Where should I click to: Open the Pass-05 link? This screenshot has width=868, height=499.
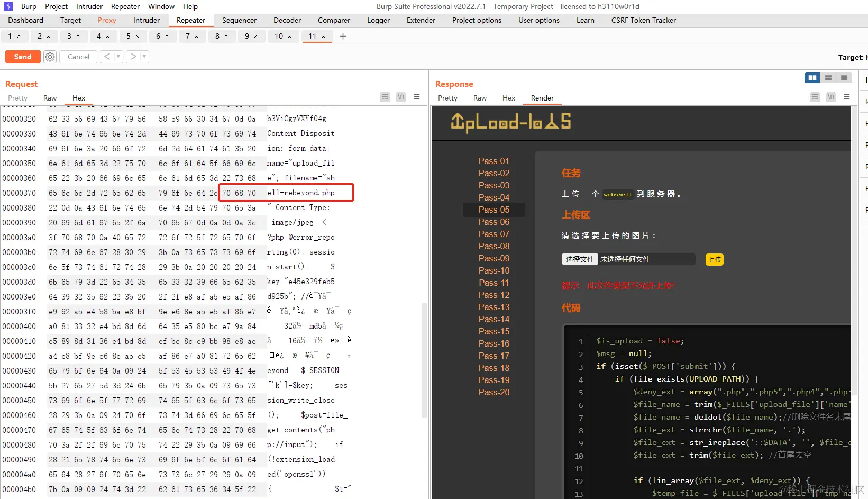coord(494,210)
